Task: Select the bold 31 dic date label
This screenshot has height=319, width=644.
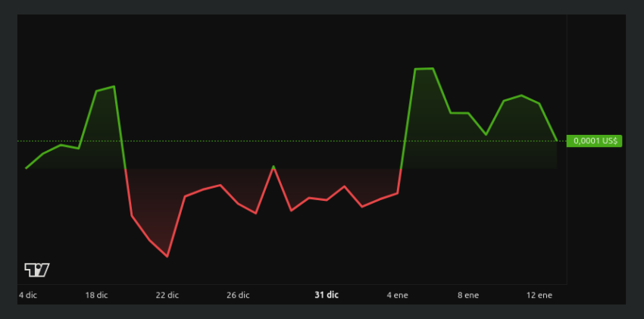Action: pos(327,295)
